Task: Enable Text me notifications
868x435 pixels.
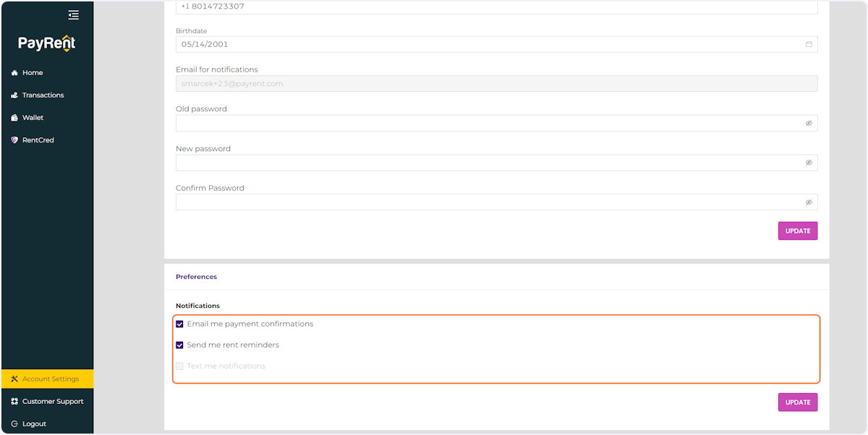Action: point(179,366)
